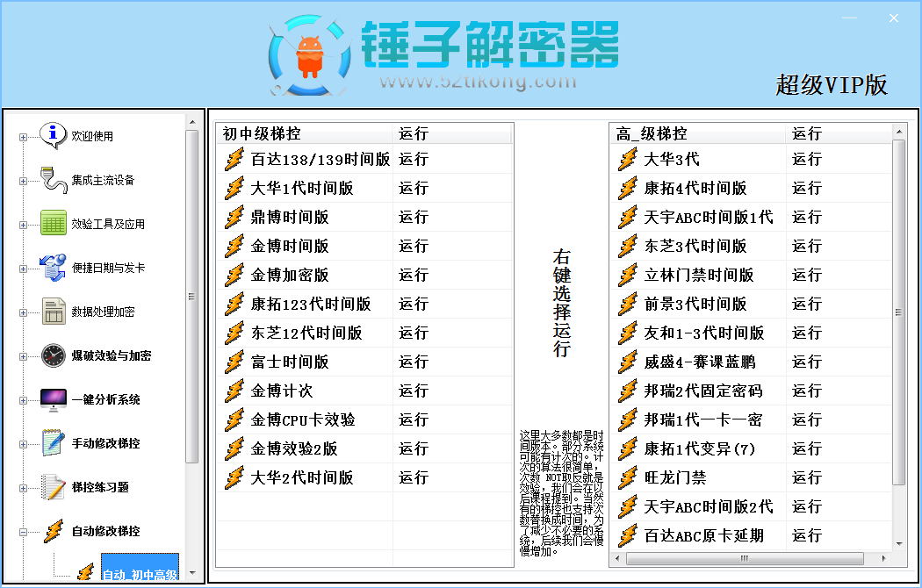Image resolution: width=922 pixels, height=588 pixels.
Task: Click the info icon beside 欢迎使用
Action: [x=53, y=136]
